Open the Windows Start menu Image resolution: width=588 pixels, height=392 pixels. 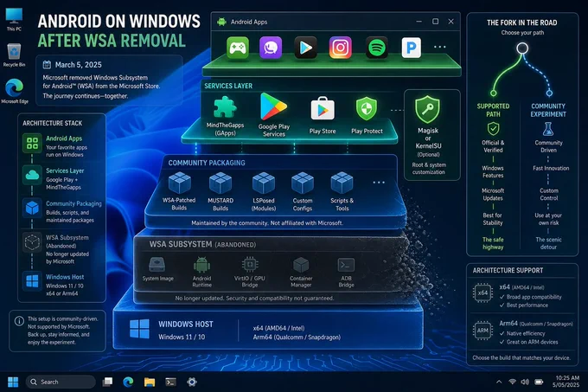[13, 382]
